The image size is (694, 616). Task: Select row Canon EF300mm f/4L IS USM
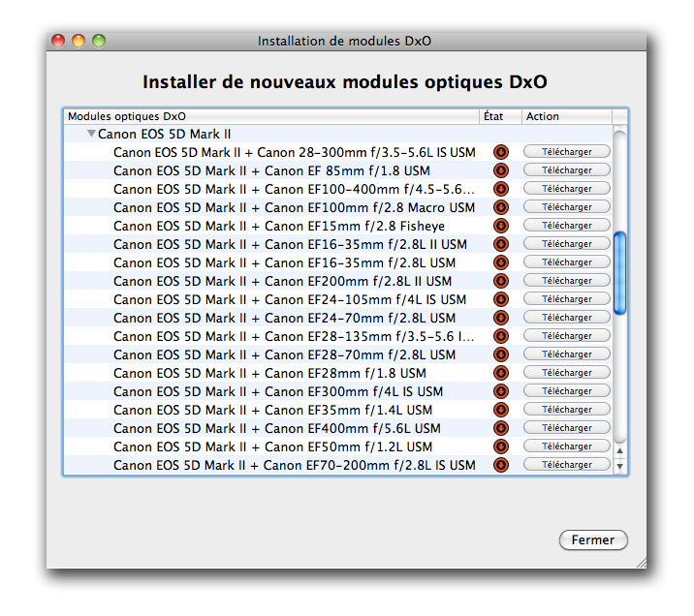pyautogui.click(x=338, y=392)
